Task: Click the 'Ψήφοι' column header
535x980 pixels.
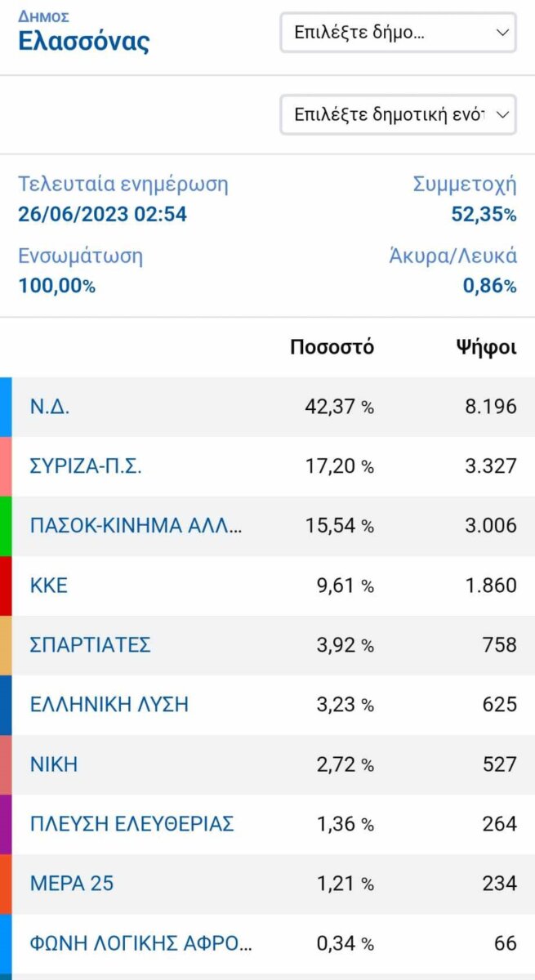Action: pyautogui.click(x=486, y=347)
